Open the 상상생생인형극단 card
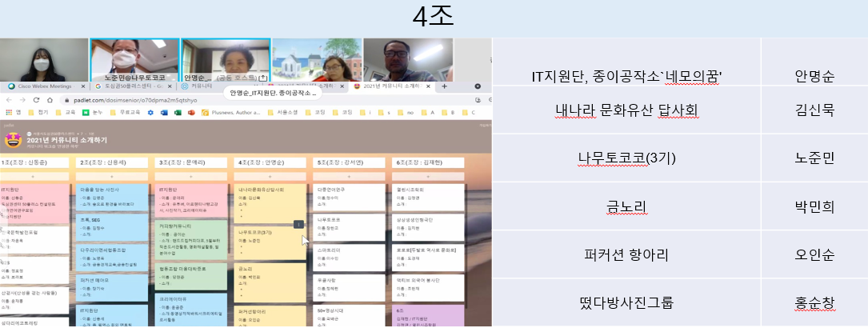Image resolution: width=868 pixels, height=328 pixels. (x=428, y=226)
